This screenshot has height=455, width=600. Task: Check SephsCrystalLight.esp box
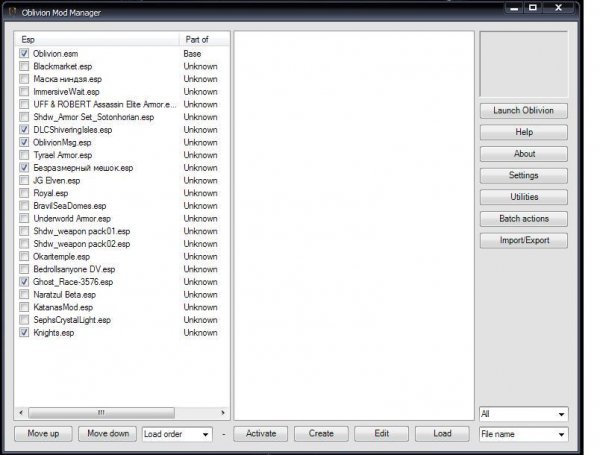(x=24, y=320)
